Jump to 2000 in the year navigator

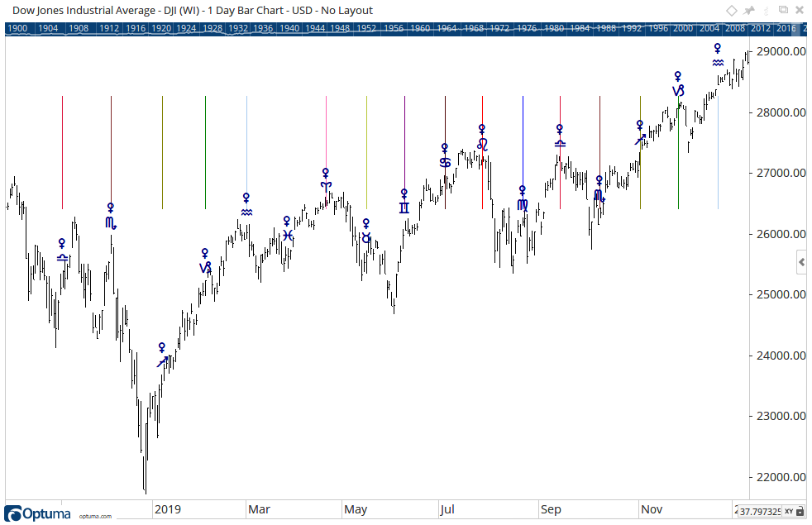(683, 28)
